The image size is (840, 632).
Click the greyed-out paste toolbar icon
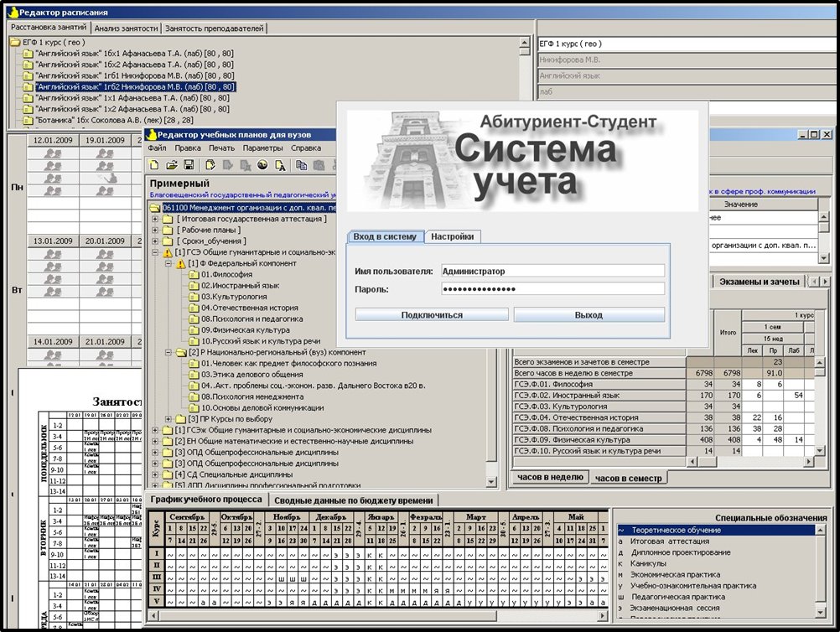pos(319,165)
